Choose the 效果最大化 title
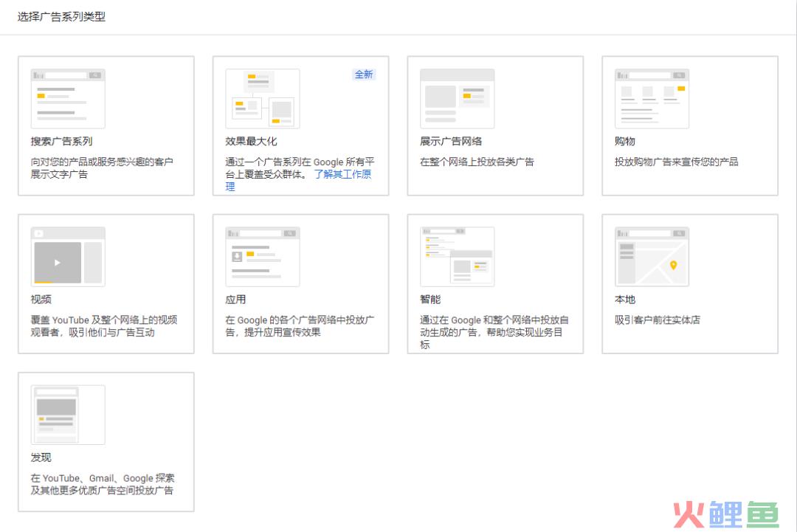Screen dimensions: 797x532 pos(251,141)
